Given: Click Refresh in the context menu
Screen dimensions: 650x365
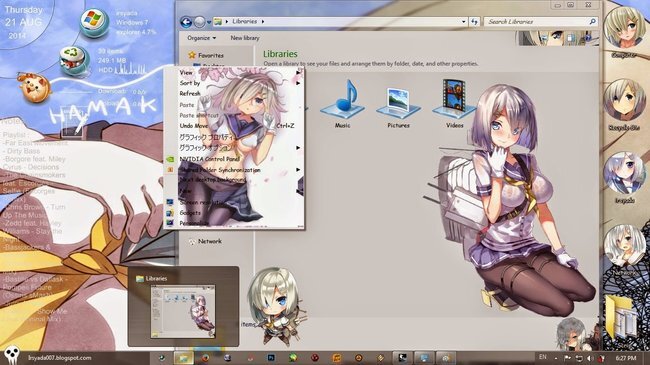Looking at the screenshot, I should pyautogui.click(x=190, y=93).
